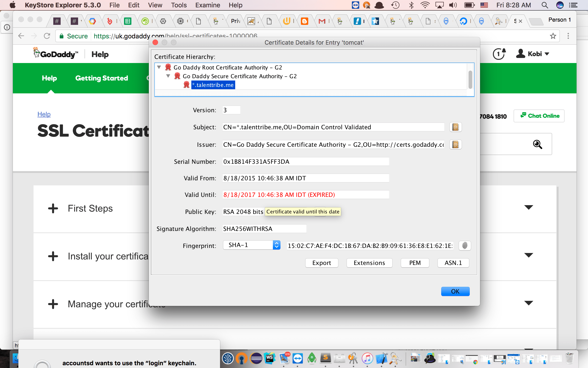Expand the Manage your certificate section
The image size is (588, 368).
pyautogui.click(x=53, y=304)
